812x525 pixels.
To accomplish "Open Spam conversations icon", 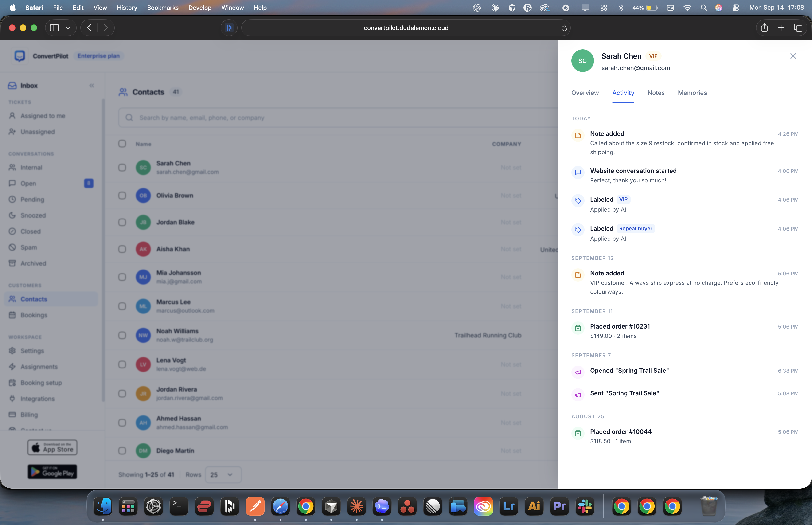I will (x=12, y=247).
